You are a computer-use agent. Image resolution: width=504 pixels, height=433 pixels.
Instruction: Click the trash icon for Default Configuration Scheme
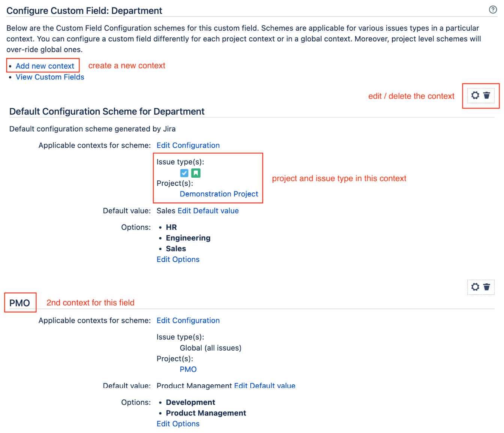(x=487, y=96)
